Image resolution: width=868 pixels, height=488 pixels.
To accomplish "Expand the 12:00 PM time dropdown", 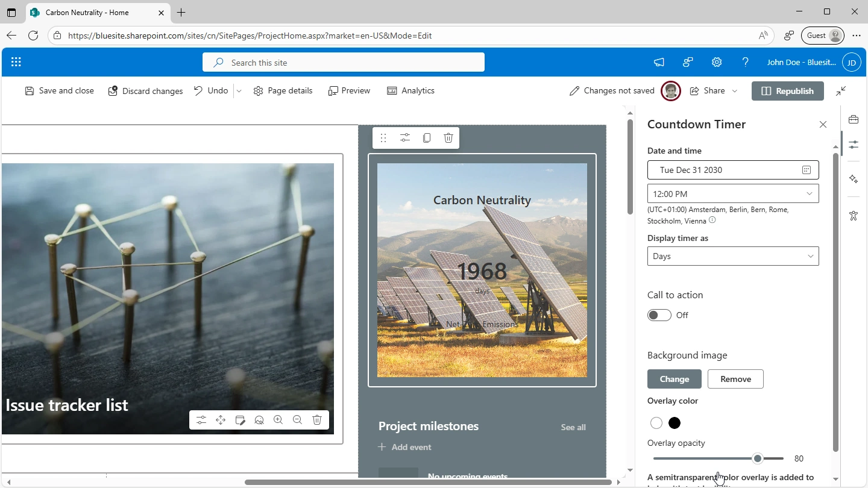I will [x=809, y=194].
